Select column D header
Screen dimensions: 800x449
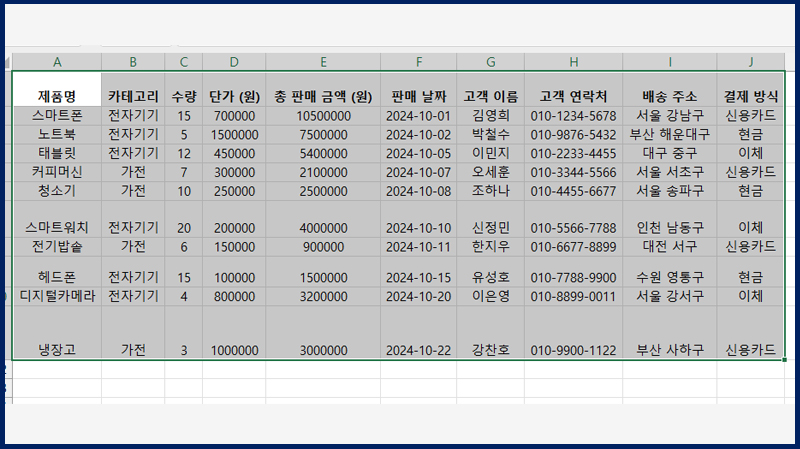[234, 62]
